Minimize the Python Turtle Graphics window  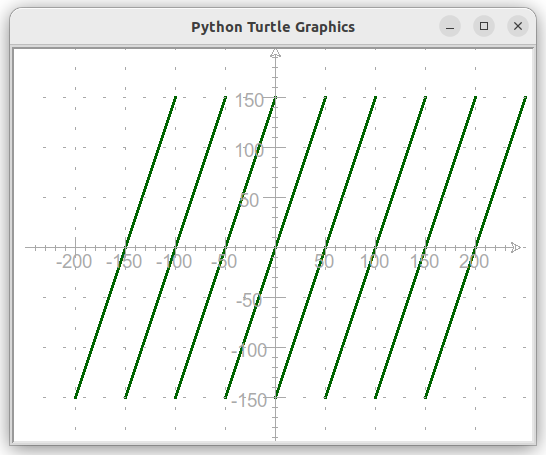(x=450, y=26)
